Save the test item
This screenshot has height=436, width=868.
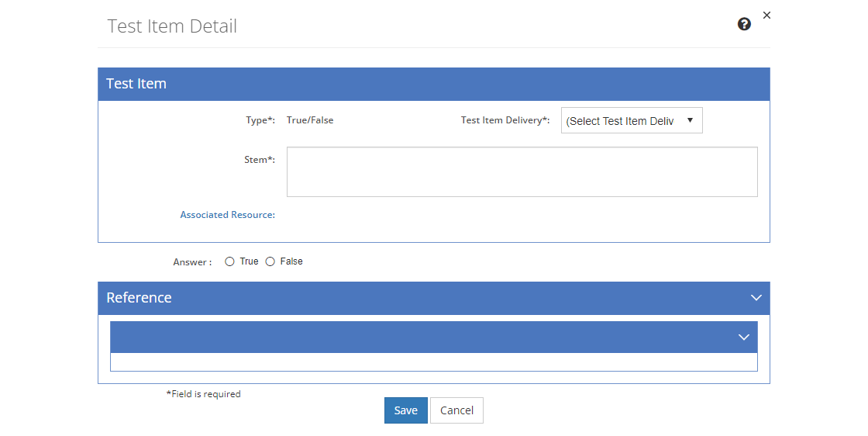coord(406,410)
